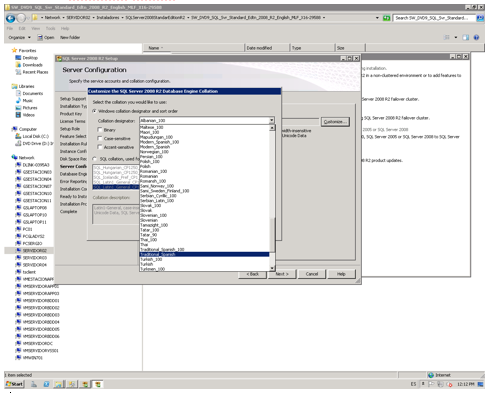Click the Explorer search box
Viewport: 491px width, 393px height.
pyautogui.click(x=434, y=18)
